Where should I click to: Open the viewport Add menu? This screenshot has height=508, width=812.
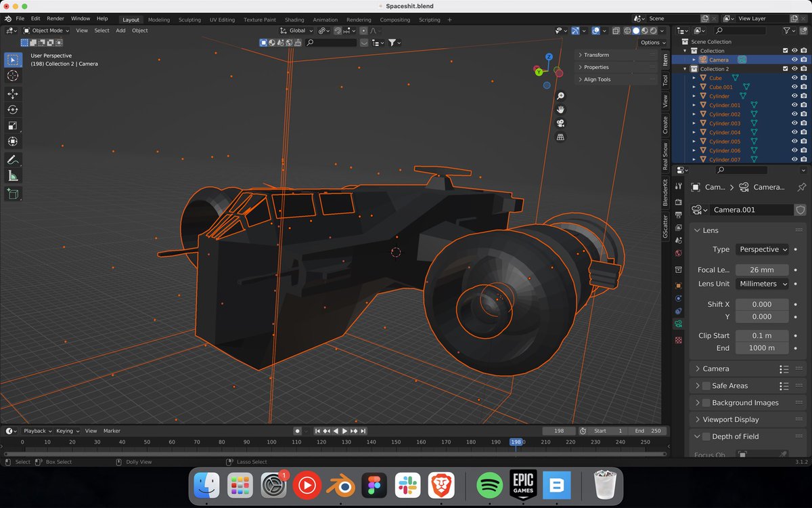point(120,30)
